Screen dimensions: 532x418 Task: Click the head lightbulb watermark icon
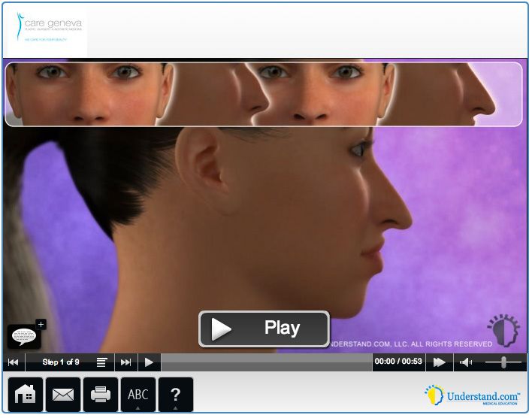pyautogui.click(x=503, y=330)
